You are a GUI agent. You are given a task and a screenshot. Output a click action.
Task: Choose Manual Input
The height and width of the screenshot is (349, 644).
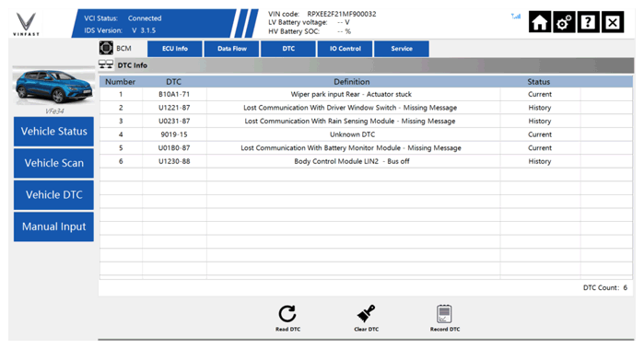click(x=53, y=227)
